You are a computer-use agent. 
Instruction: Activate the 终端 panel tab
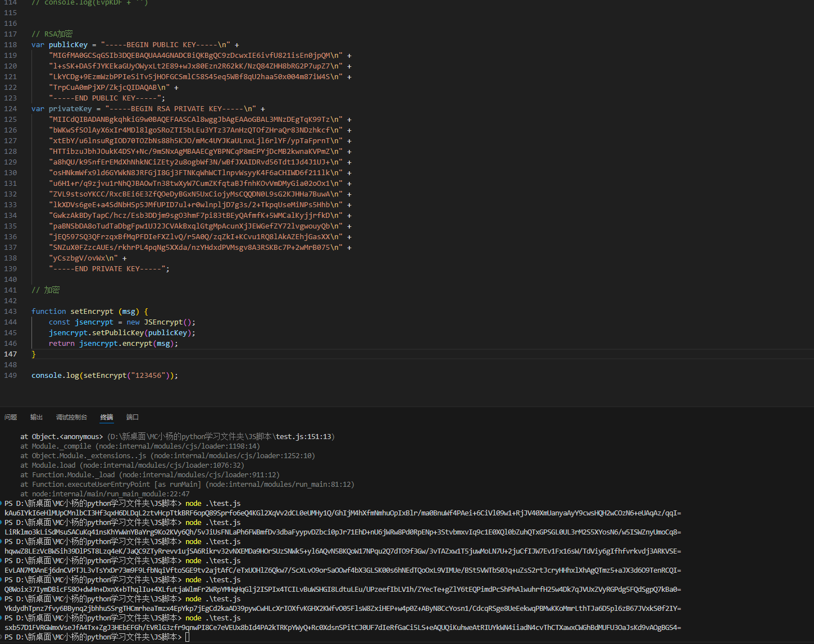107,417
